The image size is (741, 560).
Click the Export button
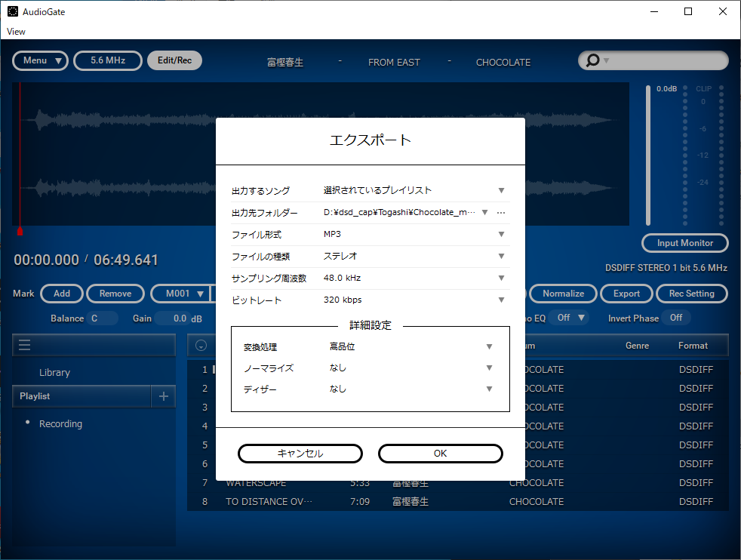click(626, 294)
